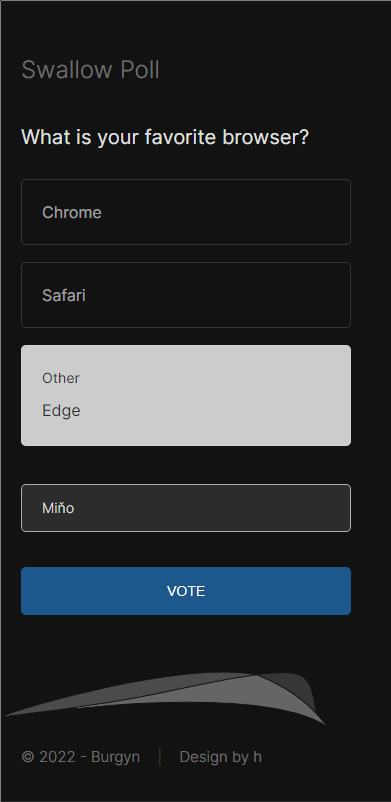Click the word Safari inside its option box
Image resolution: width=391 pixels, height=802 pixels.
(x=64, y=295)
